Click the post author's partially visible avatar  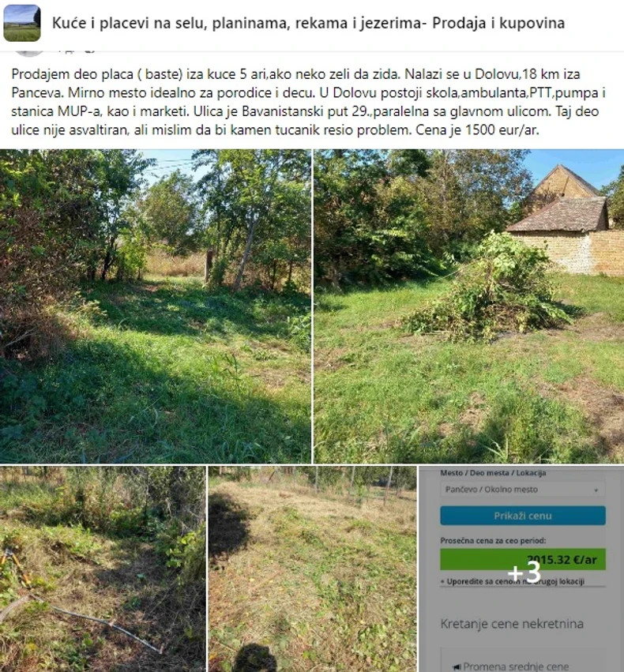pyautogui.click(x=30, y=51)
